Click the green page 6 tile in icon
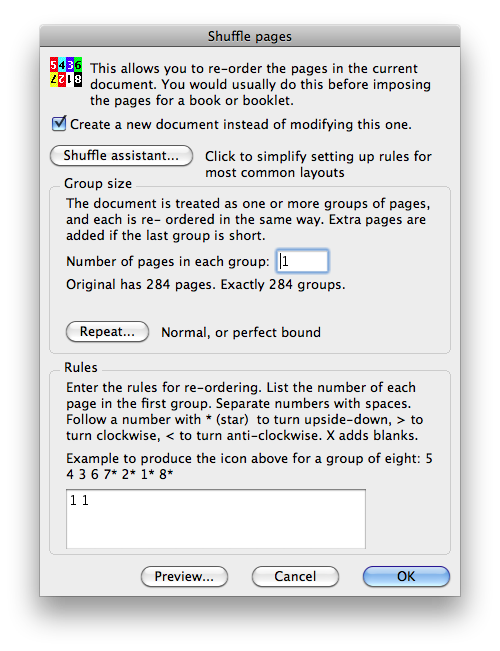This screenshot has width=500, height=651. point(78,65)
